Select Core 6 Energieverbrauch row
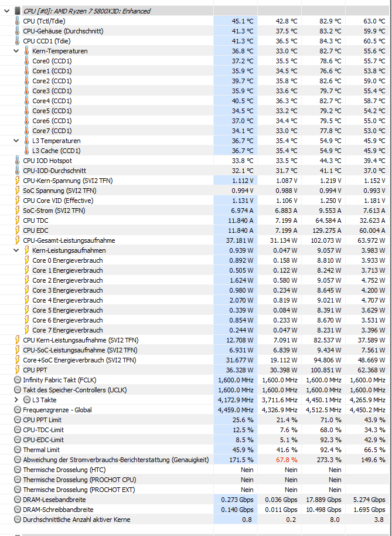The height and width of the screenshot is (536, 392). (x=196, y=320)
